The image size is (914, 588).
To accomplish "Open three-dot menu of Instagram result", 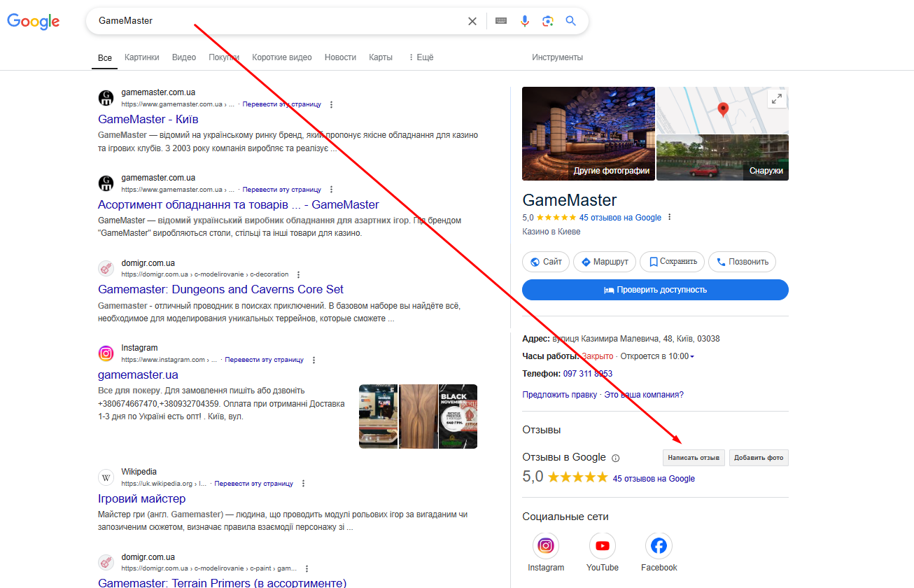I will [314, 360].
